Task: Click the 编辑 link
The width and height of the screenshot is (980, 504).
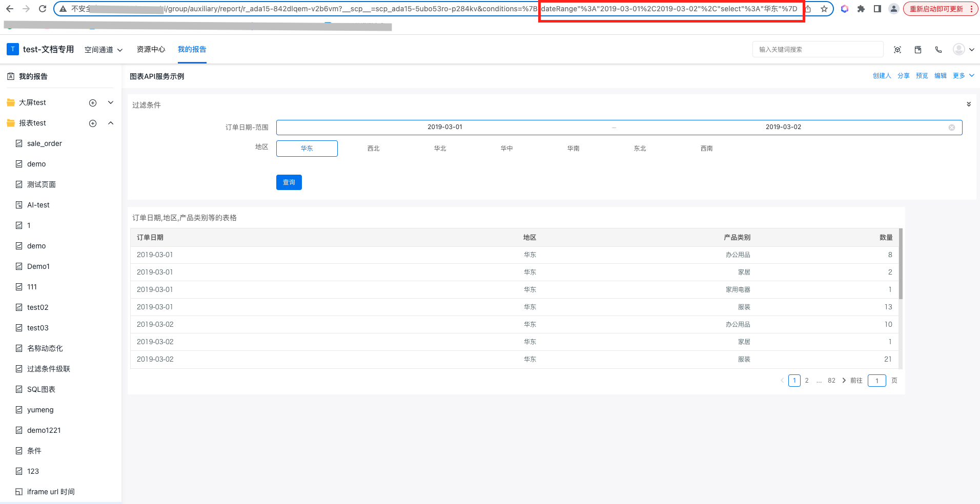Action: click(x=941, y=76)
